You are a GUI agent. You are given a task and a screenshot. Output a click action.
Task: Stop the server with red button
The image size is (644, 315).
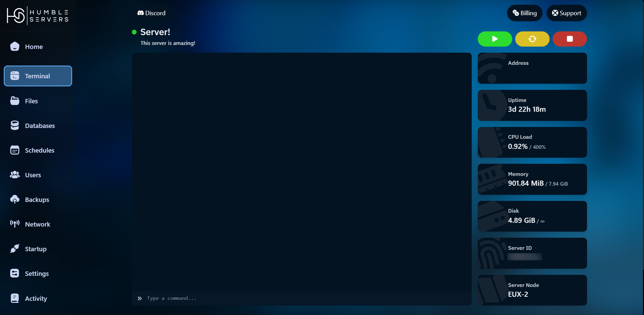coord(569,39)
